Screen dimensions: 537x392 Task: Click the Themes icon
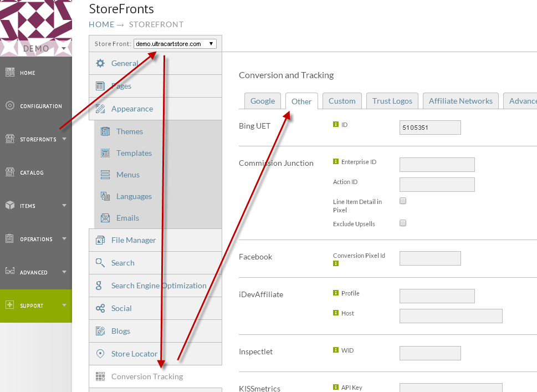point(105,131)
